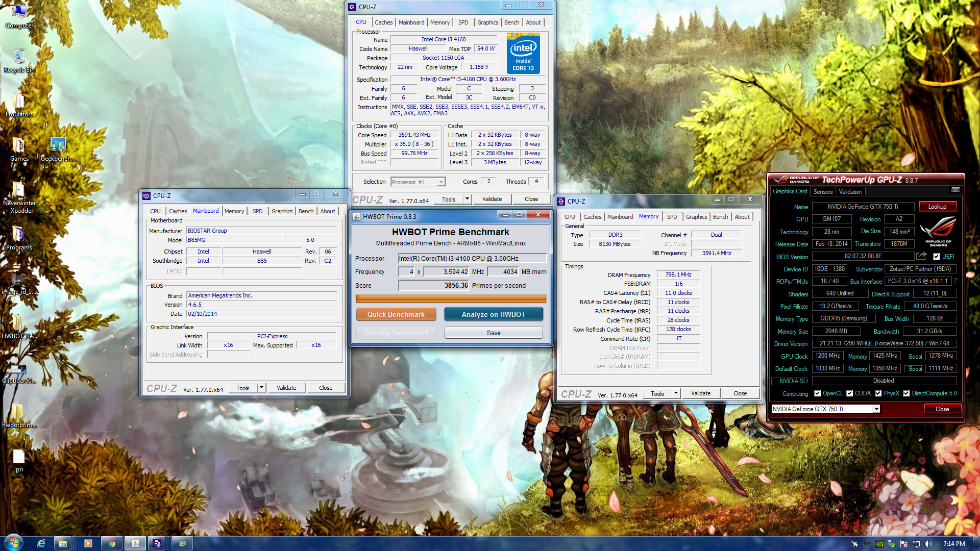Open the network connection tray icon
This screenshot has width=980, height=551.
tap(916, 544)
